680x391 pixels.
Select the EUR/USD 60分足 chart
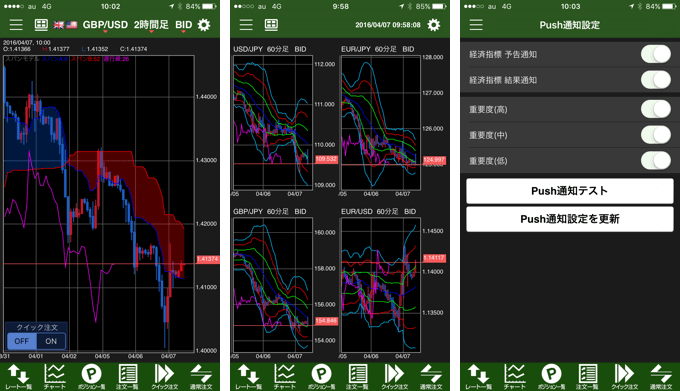[381, 285]
